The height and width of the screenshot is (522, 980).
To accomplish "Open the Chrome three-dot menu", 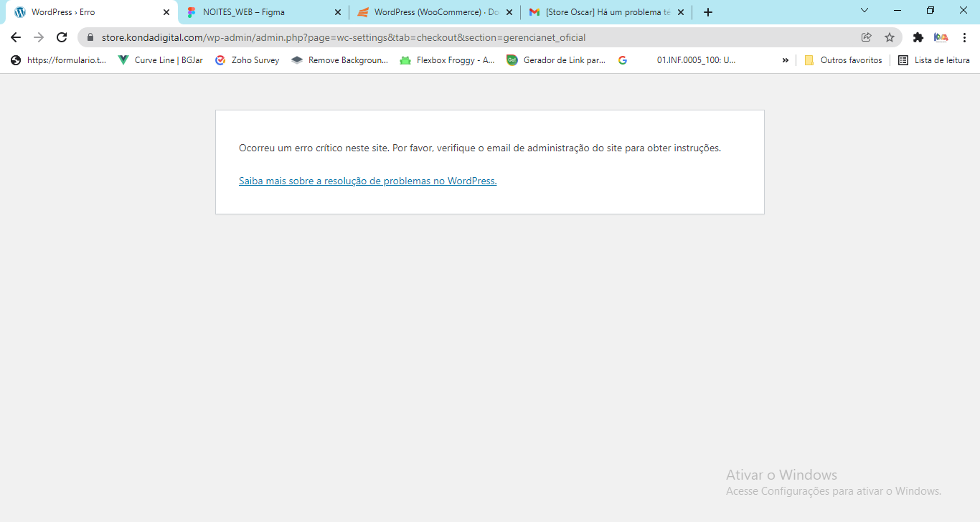I will click(964, 37).
